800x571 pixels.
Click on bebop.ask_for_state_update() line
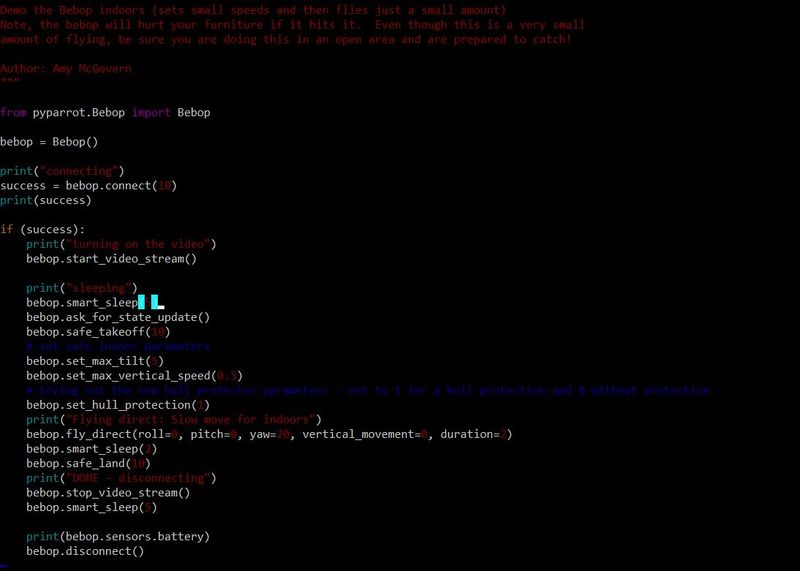pyautogui.click(x=118, y=317)
